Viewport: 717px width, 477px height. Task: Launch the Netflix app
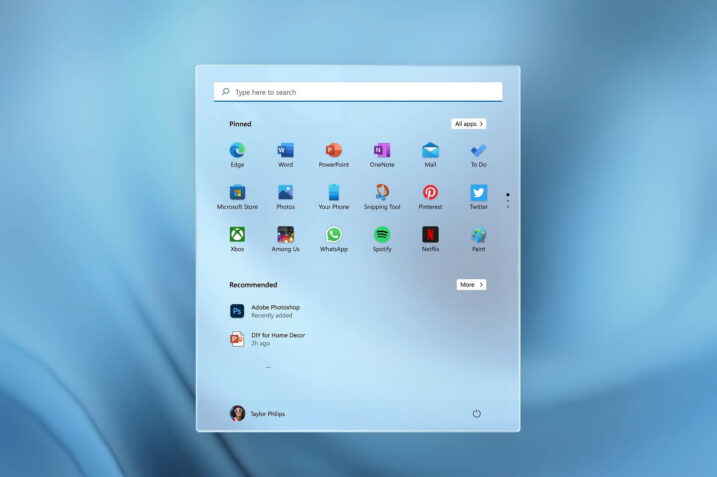tap(430, 235)
